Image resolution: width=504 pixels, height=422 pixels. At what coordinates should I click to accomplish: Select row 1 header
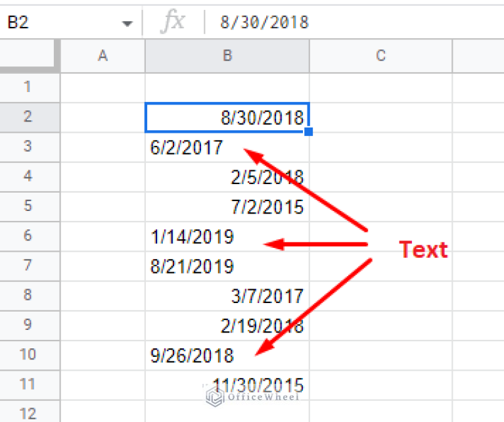tap(28, 87)
